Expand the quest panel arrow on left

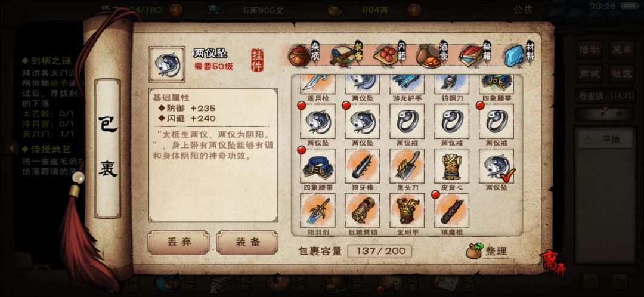(11, 148)
